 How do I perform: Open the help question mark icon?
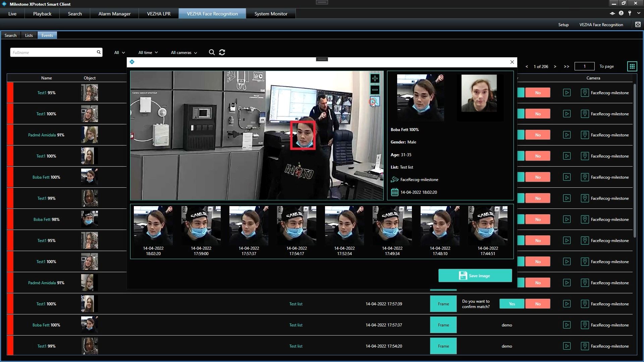click(x=621, y=13)
